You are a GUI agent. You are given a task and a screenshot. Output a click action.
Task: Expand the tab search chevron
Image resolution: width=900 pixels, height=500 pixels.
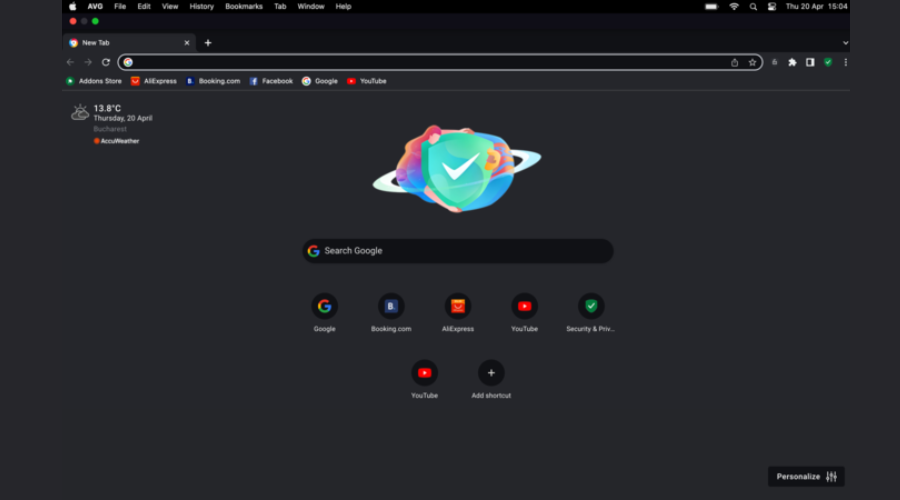tap(845, 42)
